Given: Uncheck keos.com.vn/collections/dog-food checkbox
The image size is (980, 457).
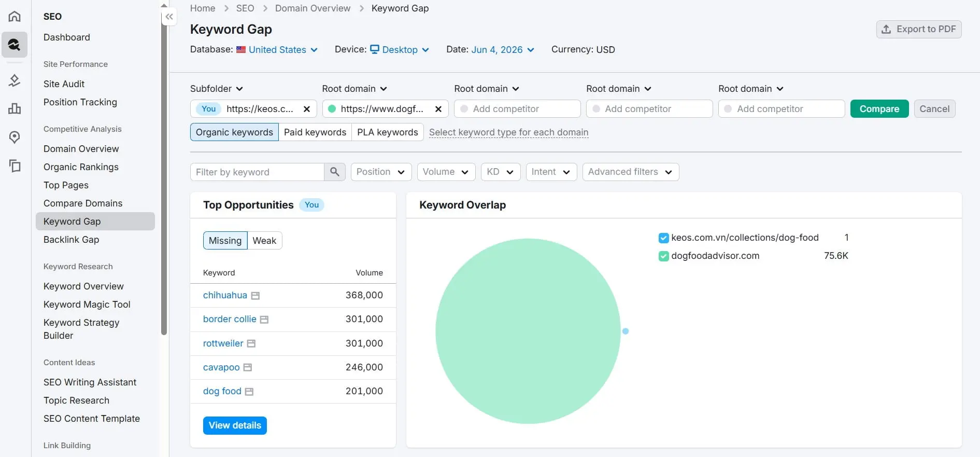Looking at the screenshot, I should pyautogui.click(x=663, y=238).
